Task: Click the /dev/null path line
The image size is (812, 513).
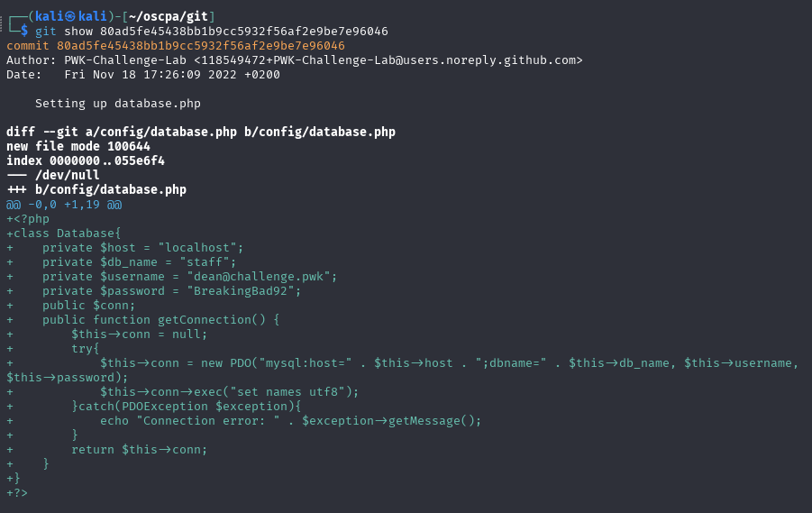Action: click(53, 175)
